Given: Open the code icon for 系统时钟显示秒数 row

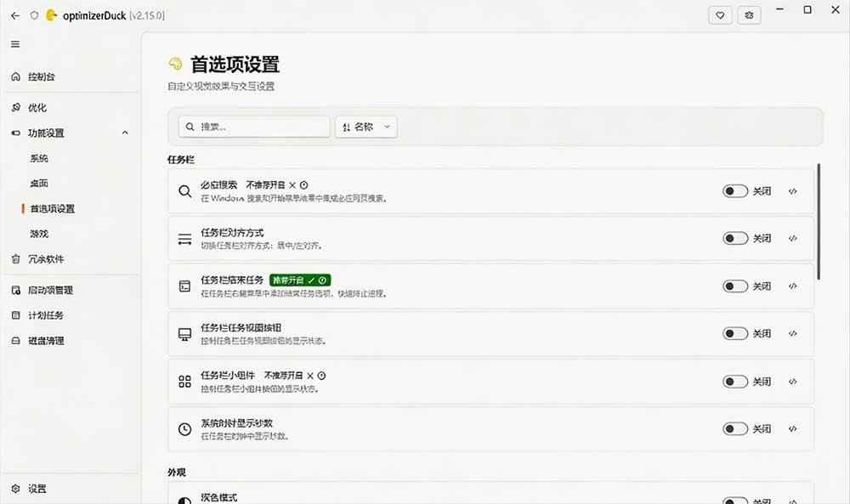Looking at the screenshot, I should click(x=792, y=428).
